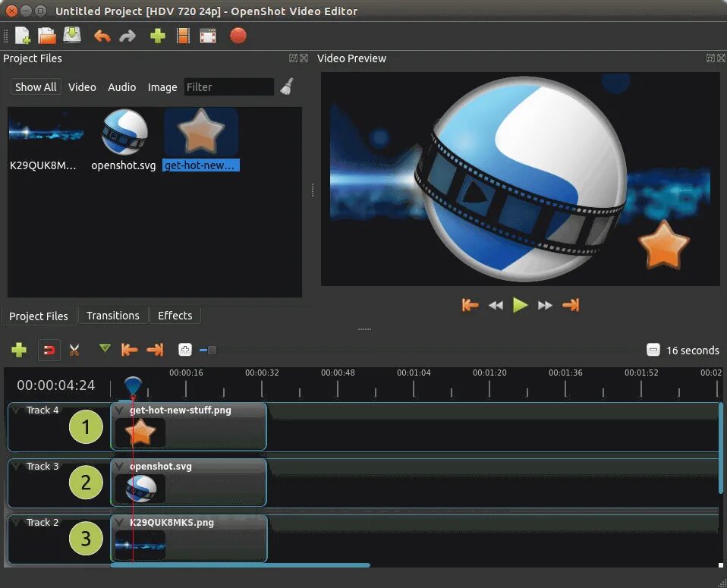Select the K29QUK8MKS.png clip on Track 2

189,539
